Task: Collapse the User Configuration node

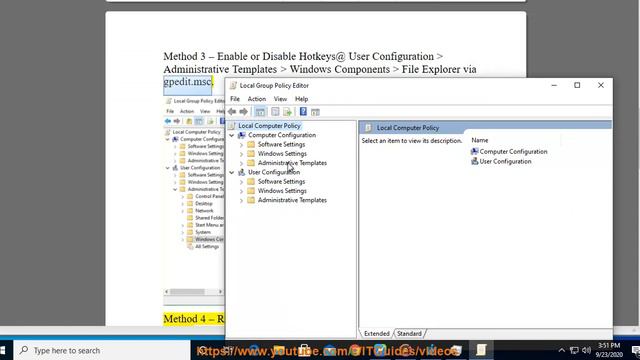Action: point(232,172)
